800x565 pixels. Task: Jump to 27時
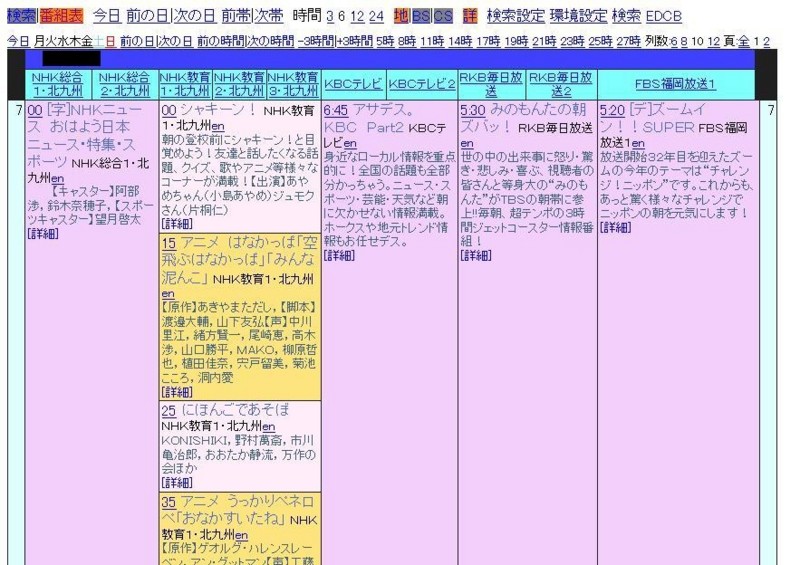tap(628, 41)
